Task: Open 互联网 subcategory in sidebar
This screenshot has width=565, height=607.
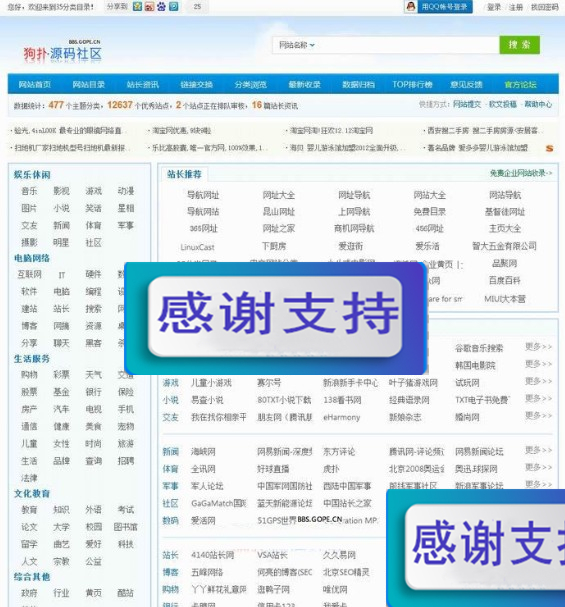Action: (x=29, y=274)
